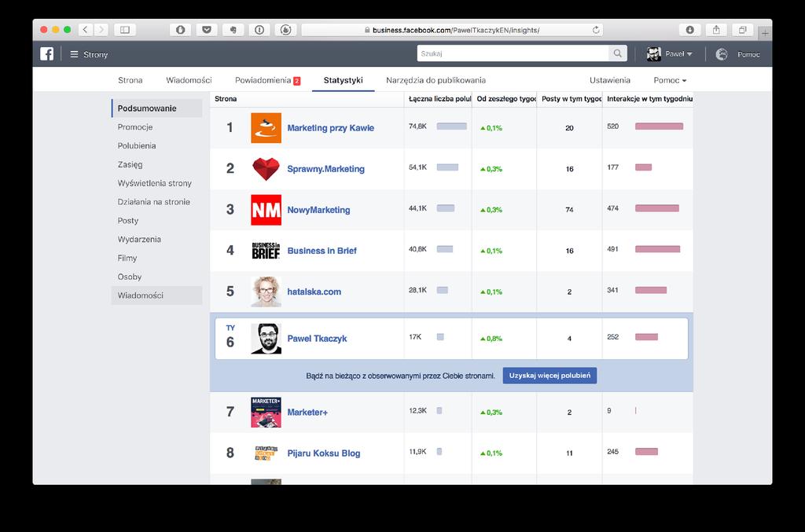
Task: Click Interakcje w tym tygodniu column header
Action: [649, 98]
